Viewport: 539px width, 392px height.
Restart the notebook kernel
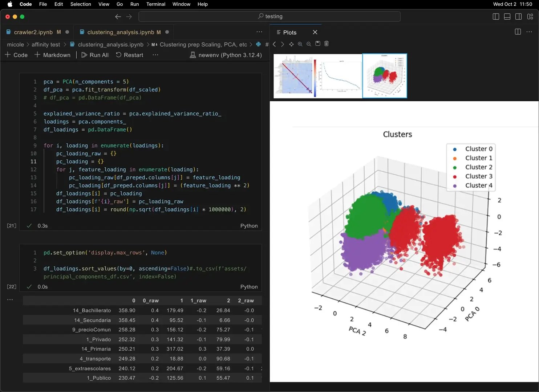click(x=130, y=55)
